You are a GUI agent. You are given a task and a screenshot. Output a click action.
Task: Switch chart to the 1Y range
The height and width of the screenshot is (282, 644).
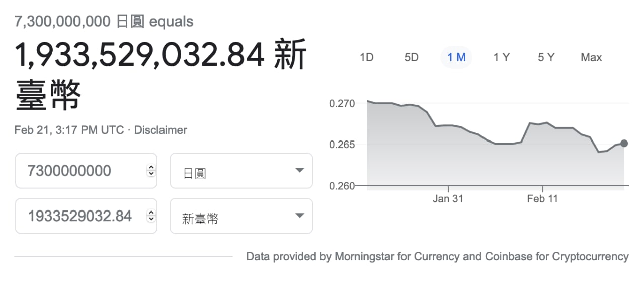pyautogui.click(x=501, y=57)
